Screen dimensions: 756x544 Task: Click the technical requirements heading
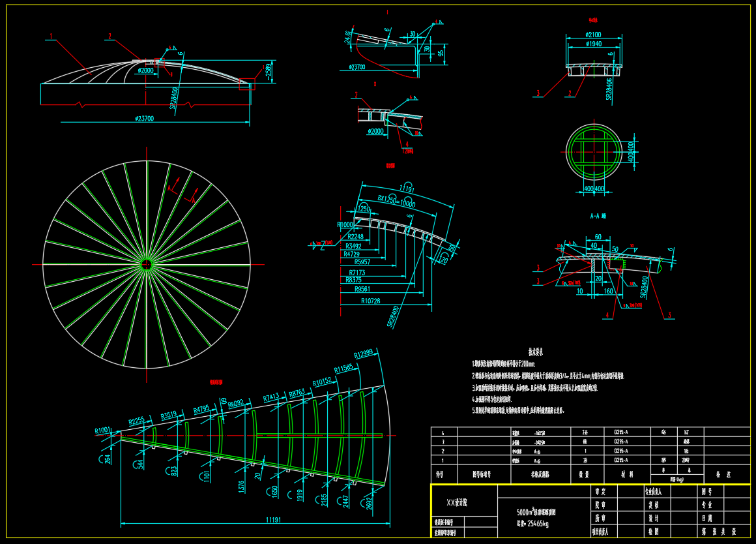[536, 352]
